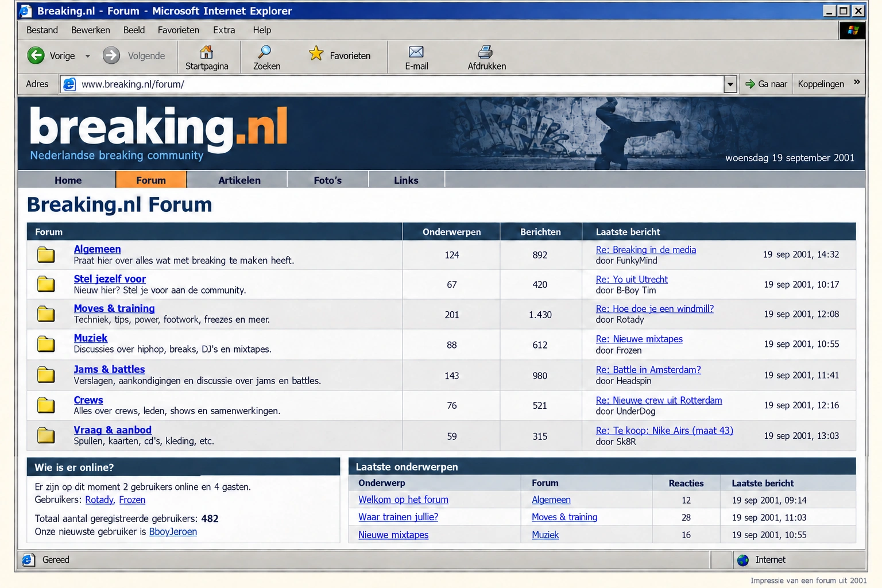
Task: Open the Moves & training forum link
Action: coord(114,308)
